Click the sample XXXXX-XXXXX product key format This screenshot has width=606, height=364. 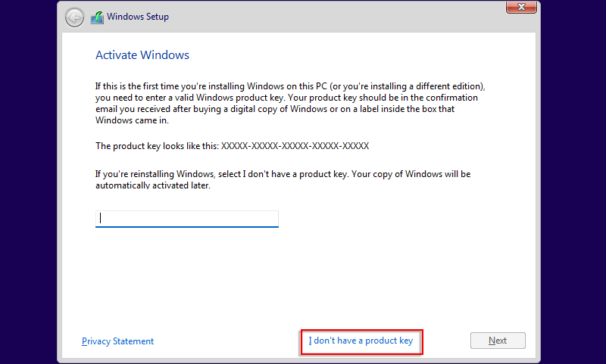click(295, 145)
